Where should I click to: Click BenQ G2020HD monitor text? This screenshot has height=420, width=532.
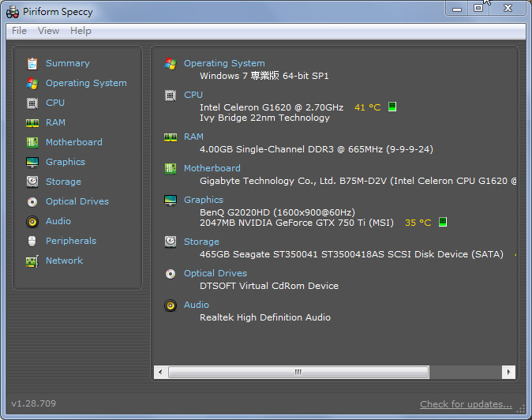click(x=277, y=212)
